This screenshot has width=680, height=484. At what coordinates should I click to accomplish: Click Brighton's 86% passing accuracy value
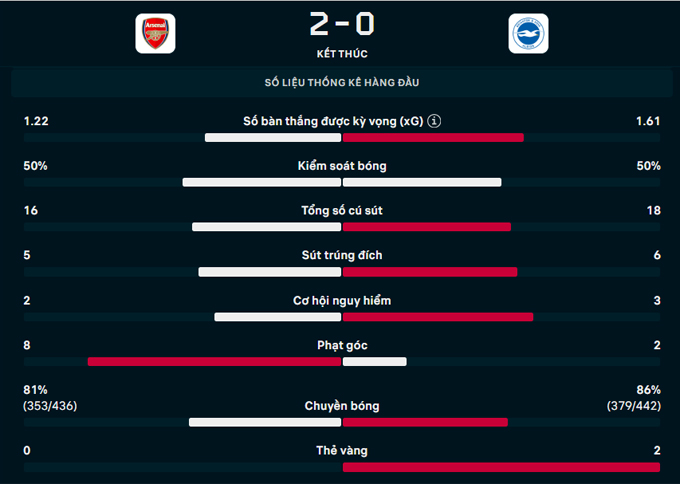coord(648,389)
